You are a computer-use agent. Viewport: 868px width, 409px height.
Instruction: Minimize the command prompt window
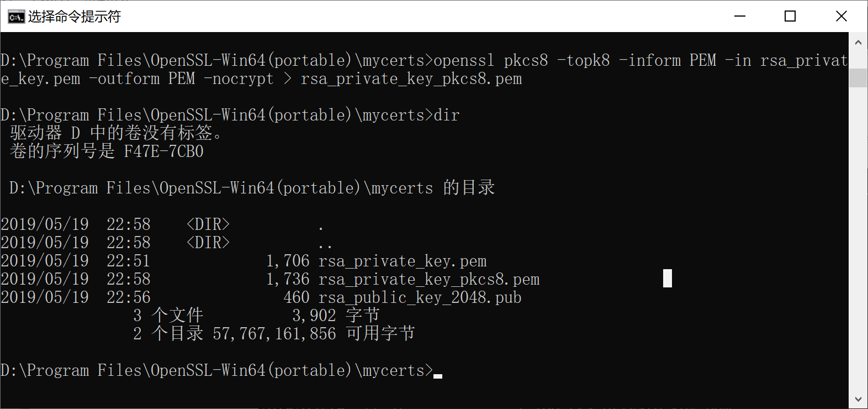pyautogui.click(x=740, y=16)
